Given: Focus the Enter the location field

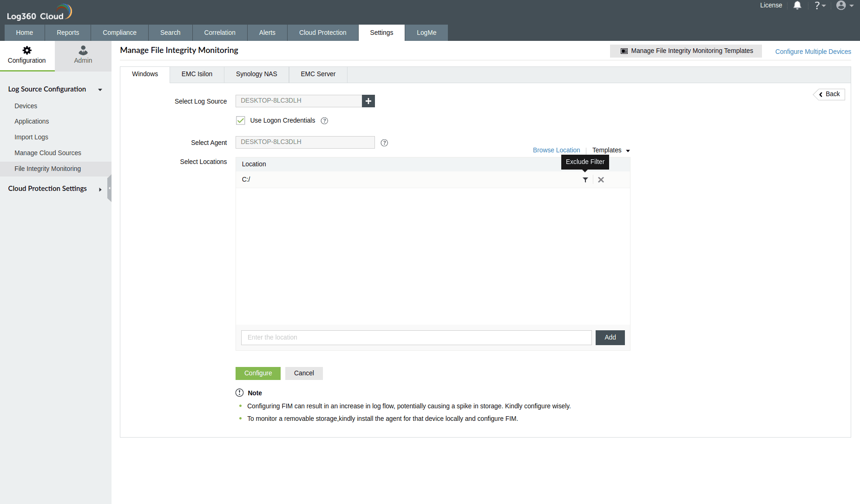Looking at the screenshot, I should click(x=416, y=338).
